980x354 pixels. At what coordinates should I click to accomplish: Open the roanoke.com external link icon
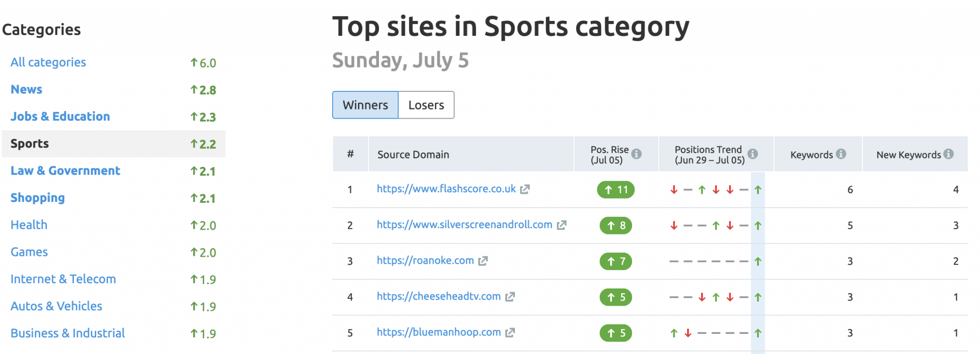pyautogui.click(x=483, y=261)
